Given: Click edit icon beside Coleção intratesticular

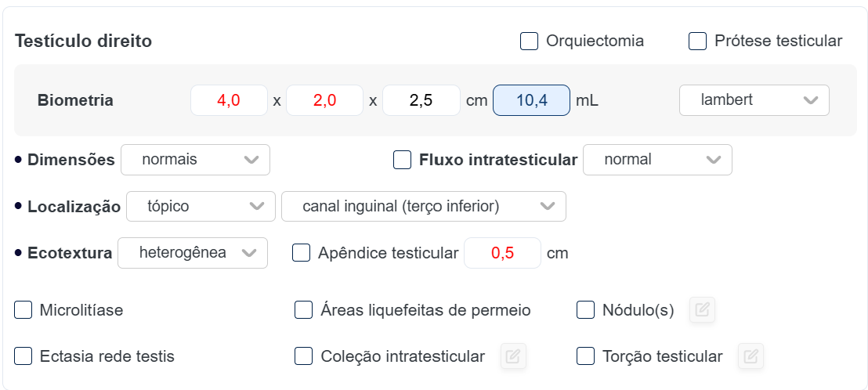Looking at the screenshot, I should point(513,356).
